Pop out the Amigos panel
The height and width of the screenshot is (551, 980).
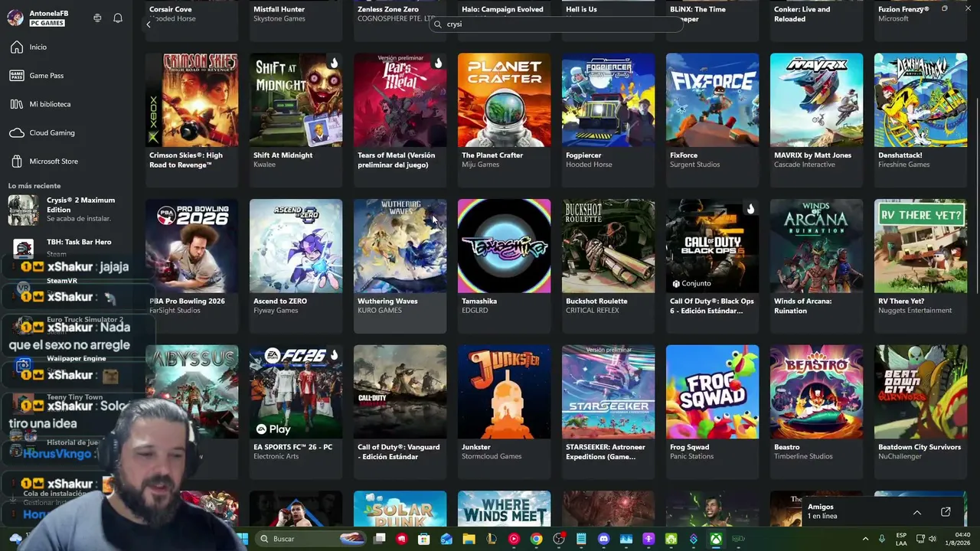coord(946,512)
